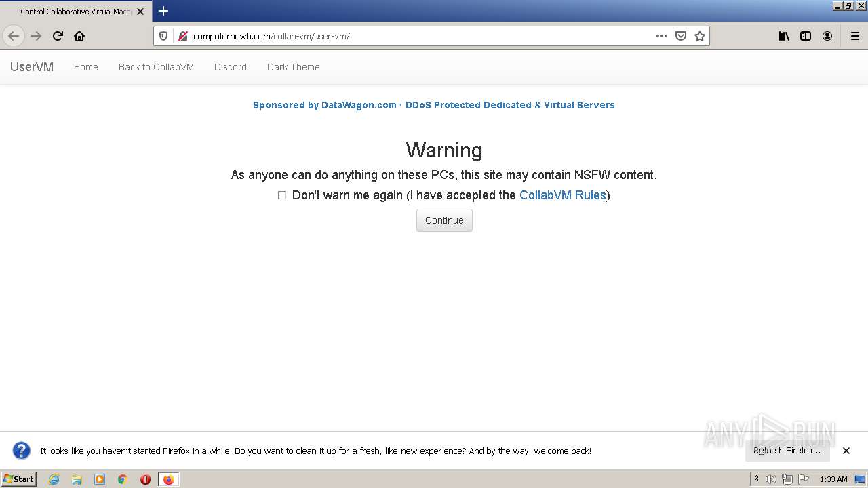868x488 pixels.
Task: Open the CollabVM Rules link
Action: pyautogui.click(x=562, y=195)
